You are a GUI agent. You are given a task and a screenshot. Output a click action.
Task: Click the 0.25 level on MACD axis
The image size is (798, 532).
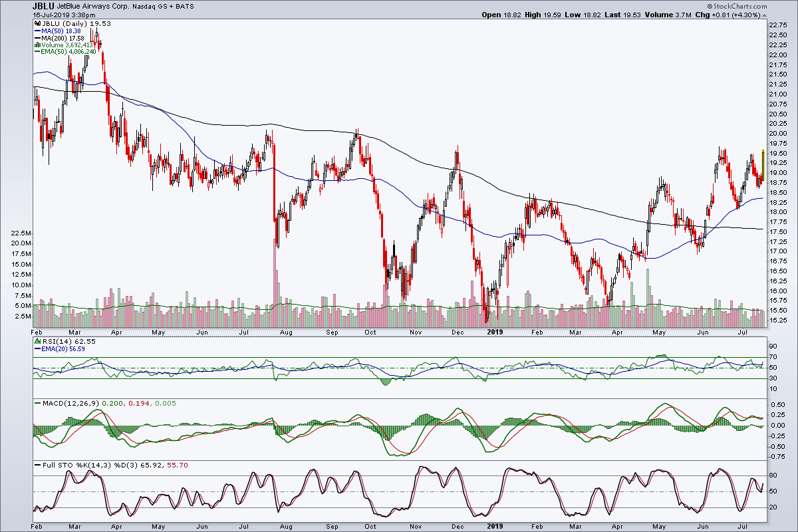pos(777,414)
